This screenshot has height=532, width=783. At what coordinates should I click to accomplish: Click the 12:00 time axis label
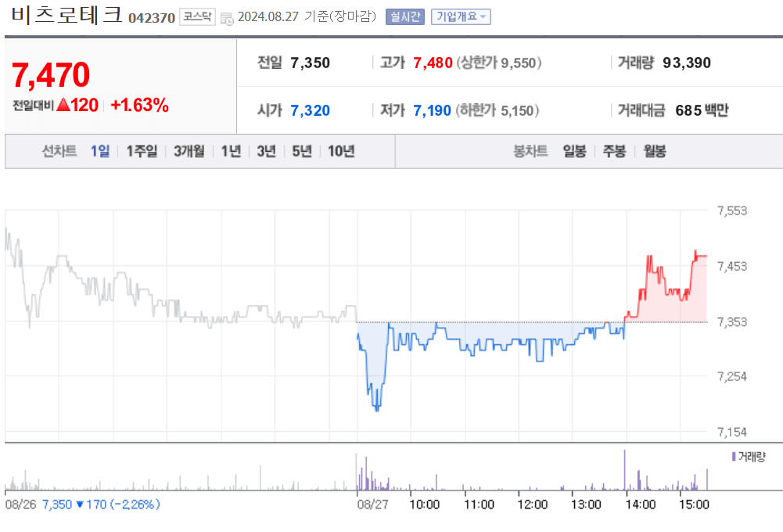(x=533, y=505)
